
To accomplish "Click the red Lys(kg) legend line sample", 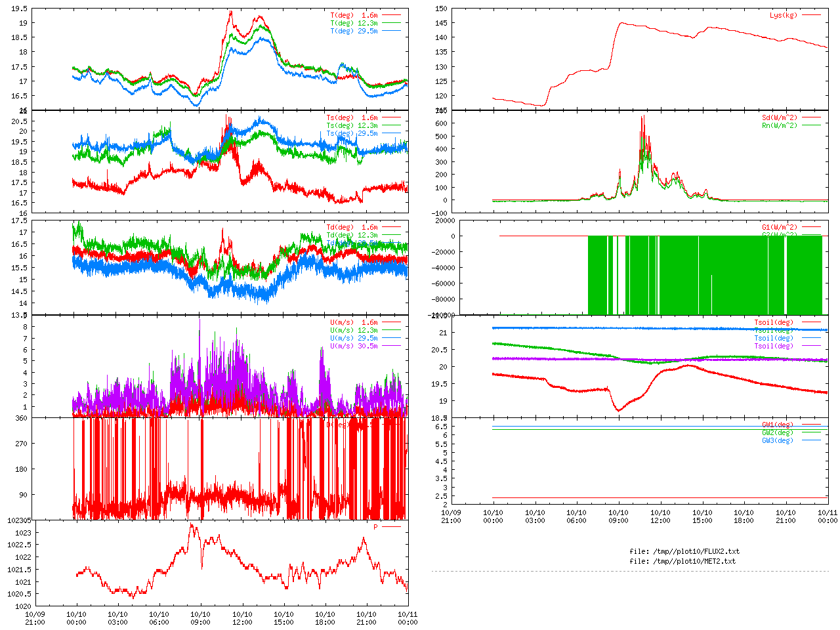I will tap(811, 15).
